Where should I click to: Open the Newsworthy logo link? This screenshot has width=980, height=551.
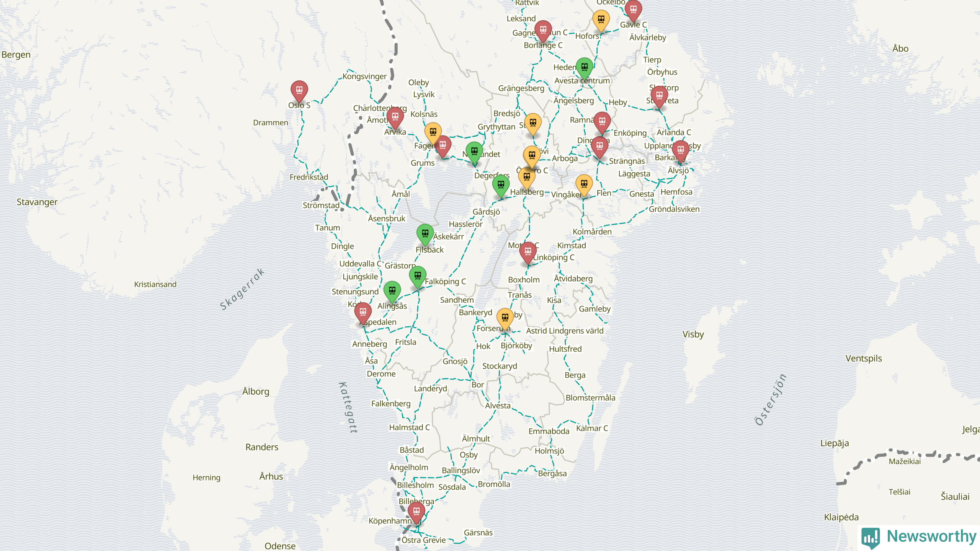tap(919, 536)
